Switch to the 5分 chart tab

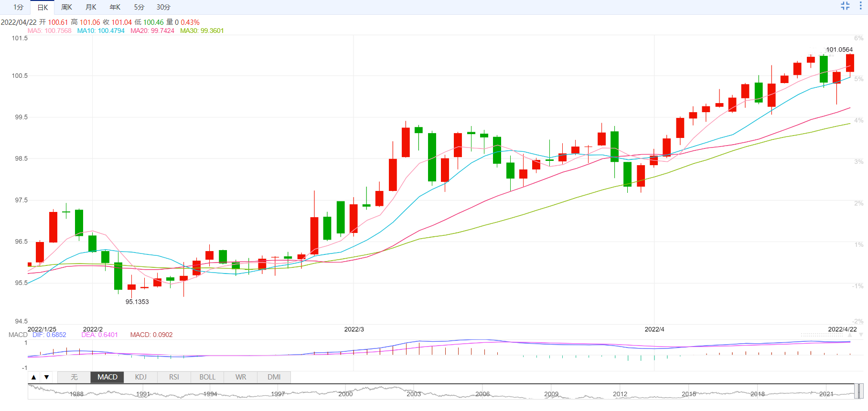coord(139,7)
